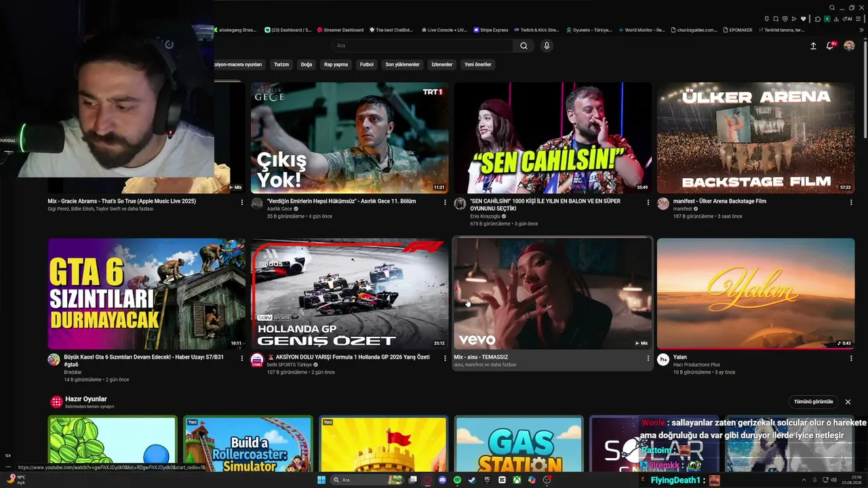Open options for Hollanda GP video
Image resolution: width=868 pixels, height=488 pixels.
point(445,358)
